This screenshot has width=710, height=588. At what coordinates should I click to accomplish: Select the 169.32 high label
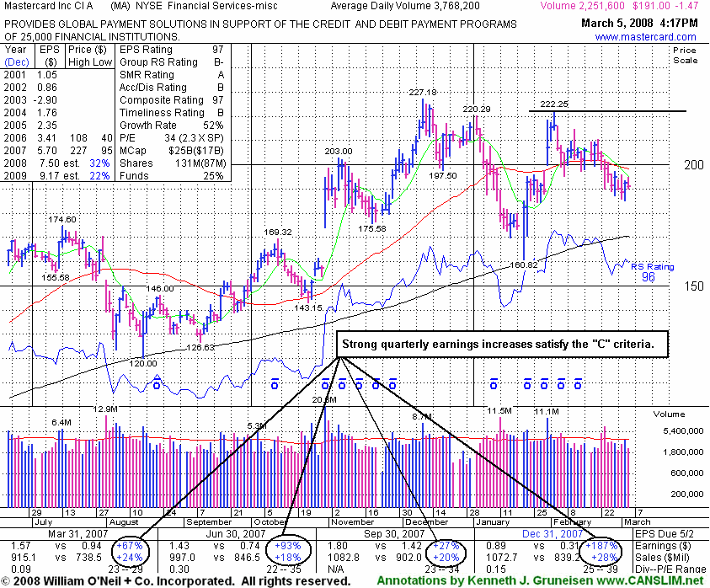tap(278, 233)
